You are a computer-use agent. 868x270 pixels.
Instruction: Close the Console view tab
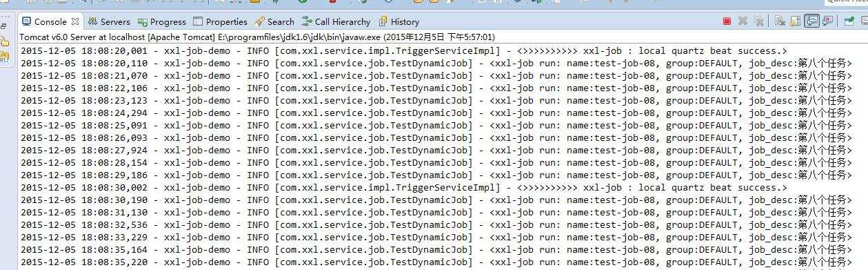click(75, 21)
